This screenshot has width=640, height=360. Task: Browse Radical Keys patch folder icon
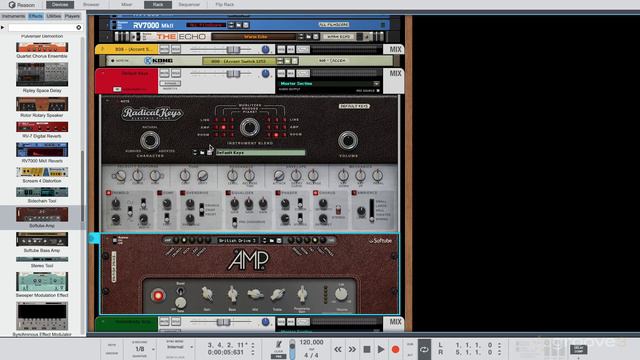click(202, 152)
